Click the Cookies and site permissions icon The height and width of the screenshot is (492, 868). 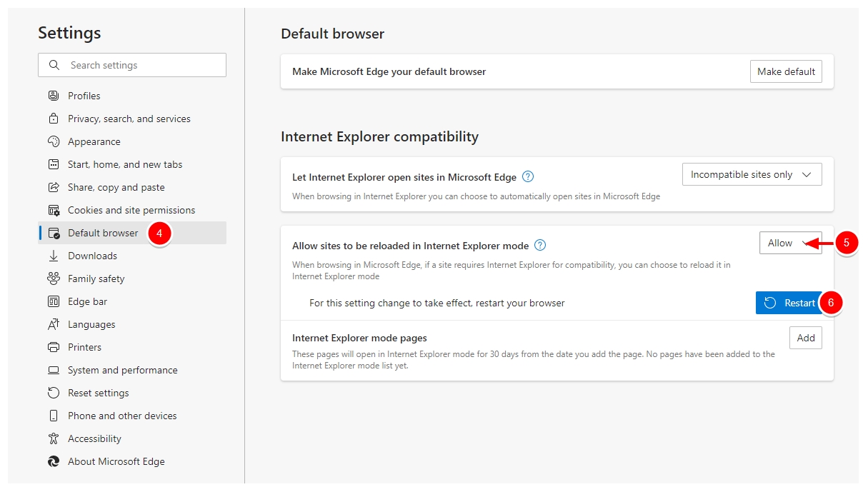tap(54, 210)
